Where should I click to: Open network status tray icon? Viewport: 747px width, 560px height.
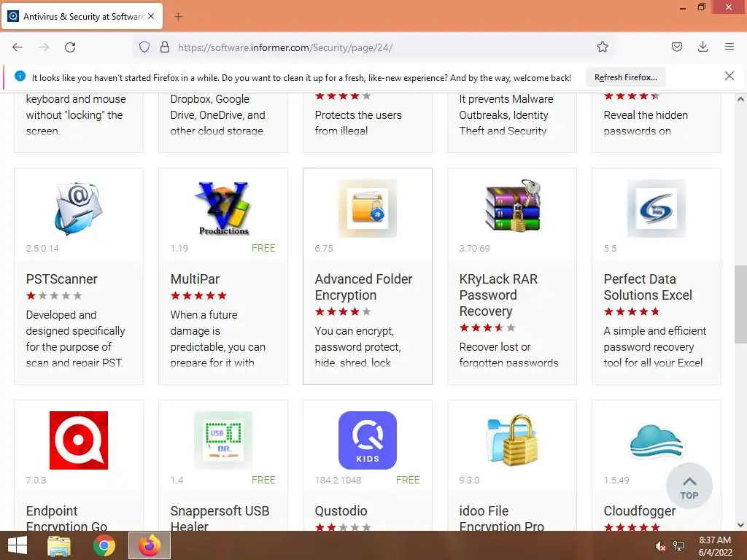[x=678, y=546]
